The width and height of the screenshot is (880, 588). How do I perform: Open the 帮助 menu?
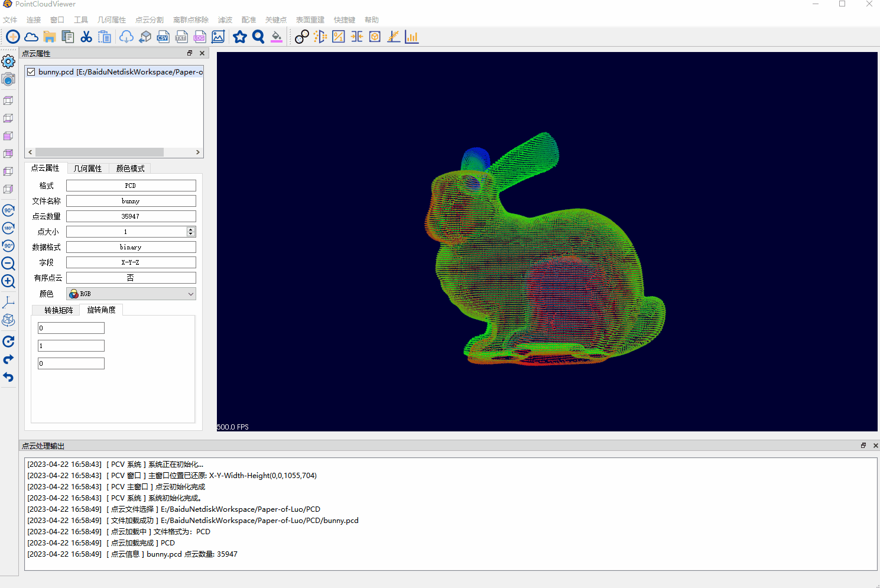pyautogui.click(x=372, y=20)
